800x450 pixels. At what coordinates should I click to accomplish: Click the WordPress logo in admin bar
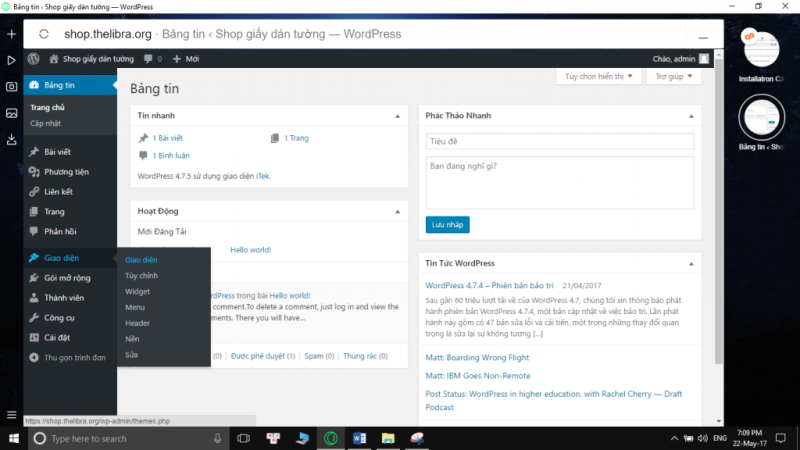point(33,59)
